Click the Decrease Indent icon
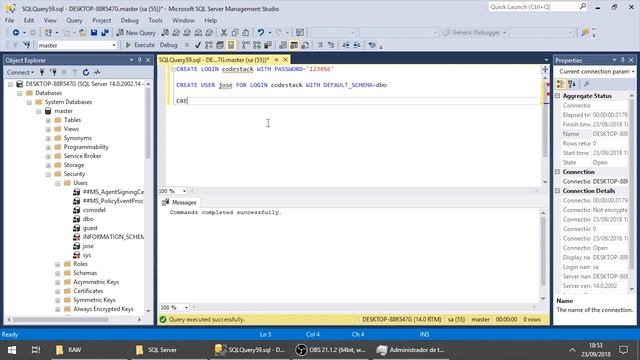 [x=346, y=45]
